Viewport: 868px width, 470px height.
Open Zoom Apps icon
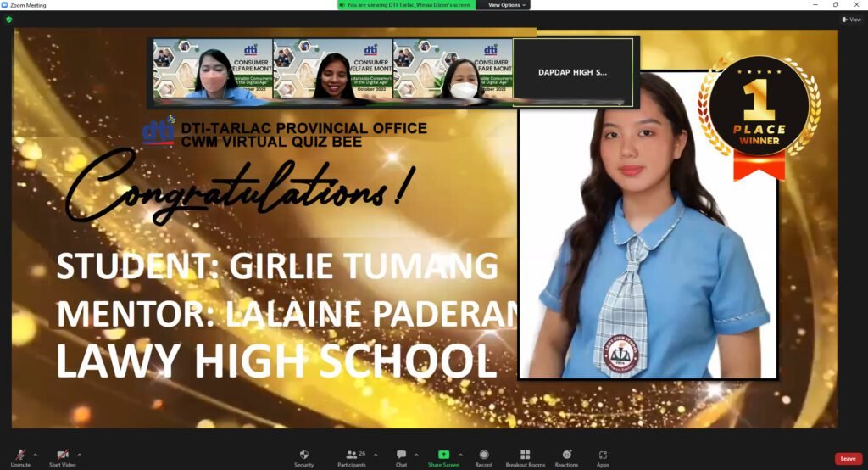coord(603,458)
